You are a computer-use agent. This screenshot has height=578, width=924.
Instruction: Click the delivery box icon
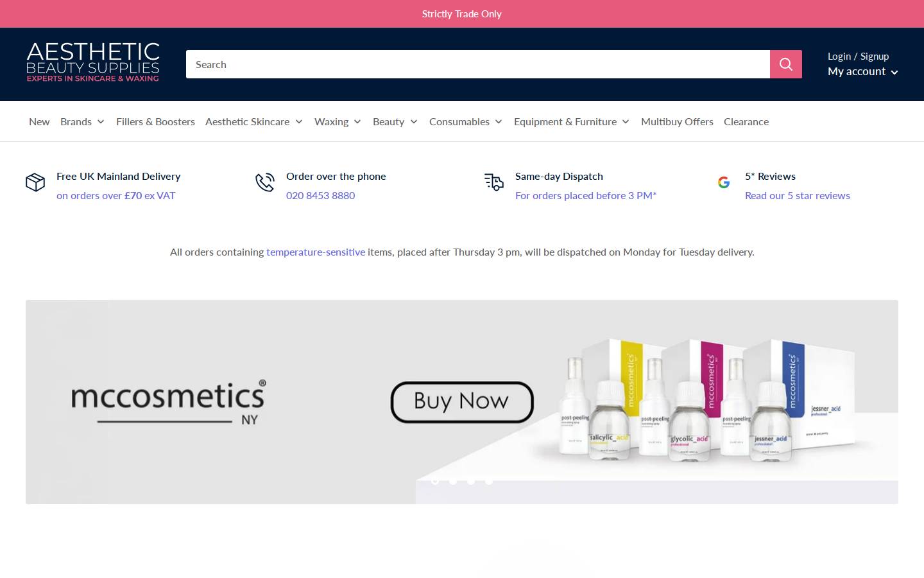(x=35, y=182)
